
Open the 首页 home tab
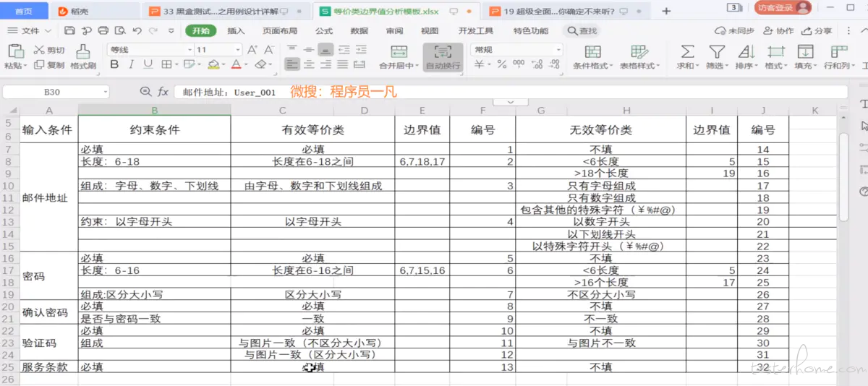(24, 11)
